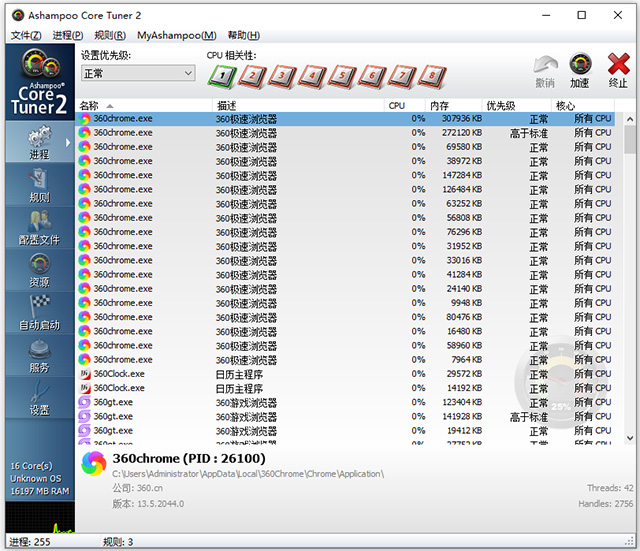This screenshot has height=551, width=640.
Task: Click the 360chrome (PID : 26100) title
Action: [189, 459]
